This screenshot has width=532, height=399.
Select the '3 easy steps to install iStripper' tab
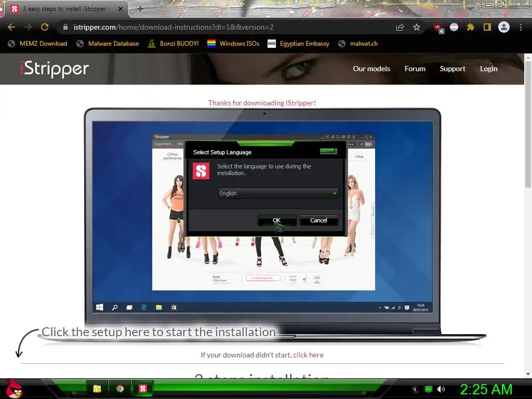66,9
